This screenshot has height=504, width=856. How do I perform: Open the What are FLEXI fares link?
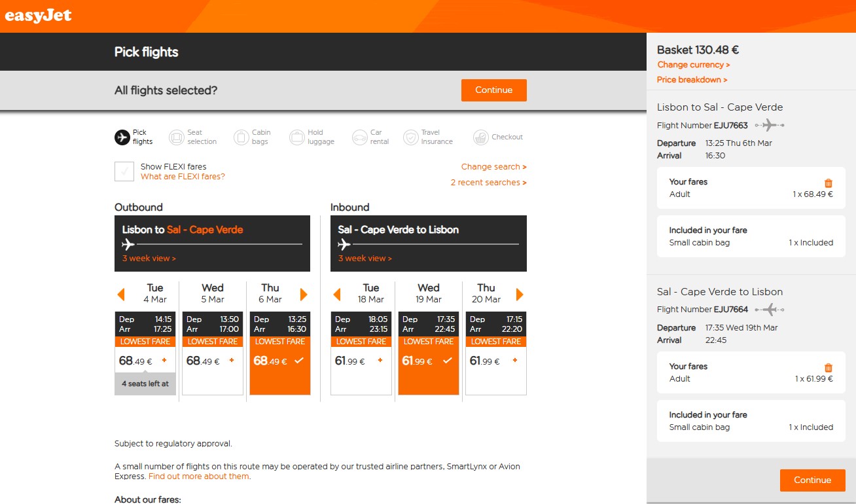click(x=183, y=177)
